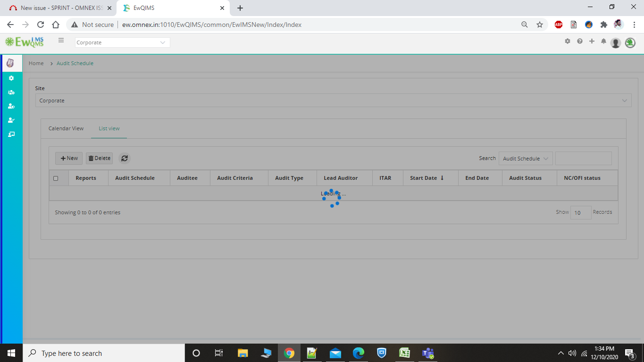Click Audit Schedule breadcrumb

75,63
